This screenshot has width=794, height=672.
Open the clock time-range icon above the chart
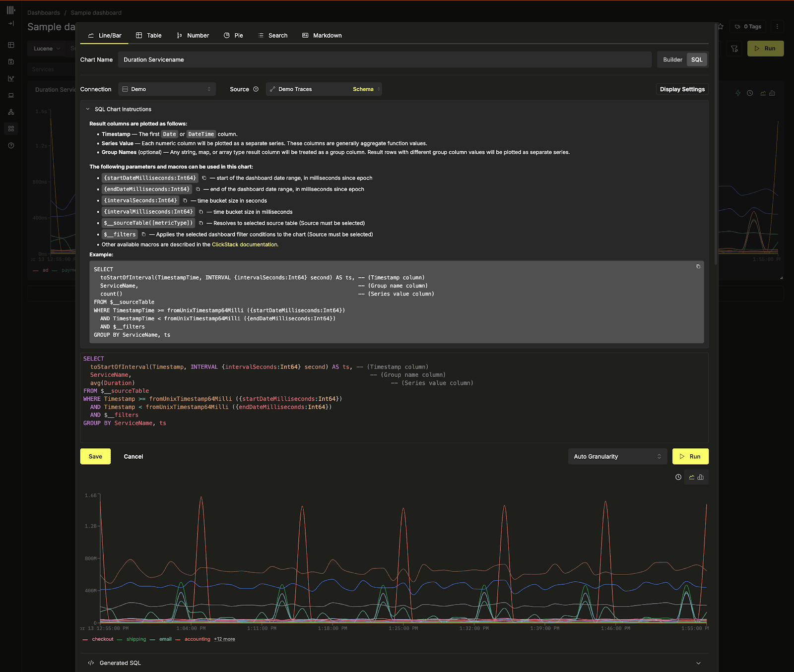[678, 477]
